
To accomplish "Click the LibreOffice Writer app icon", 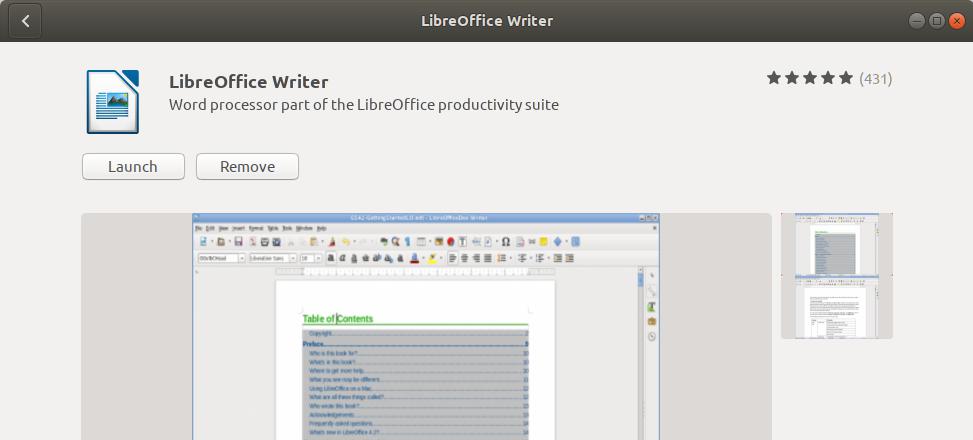I will click(113, 102).
